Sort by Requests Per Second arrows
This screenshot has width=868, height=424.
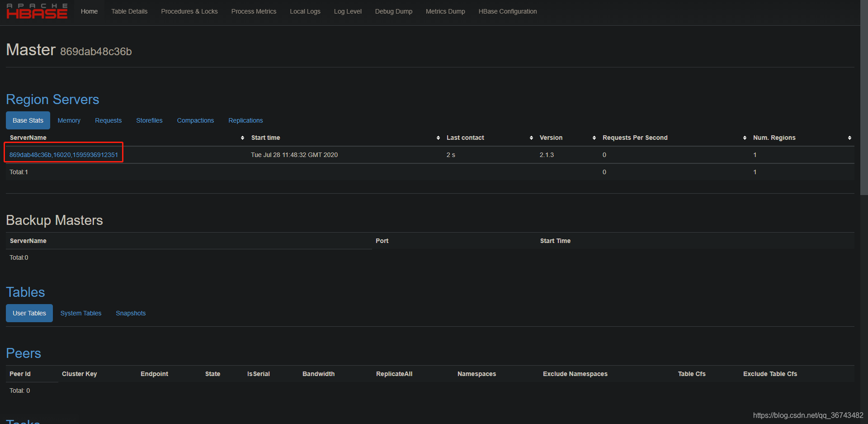pyautogui.click(x=745, y=138)
